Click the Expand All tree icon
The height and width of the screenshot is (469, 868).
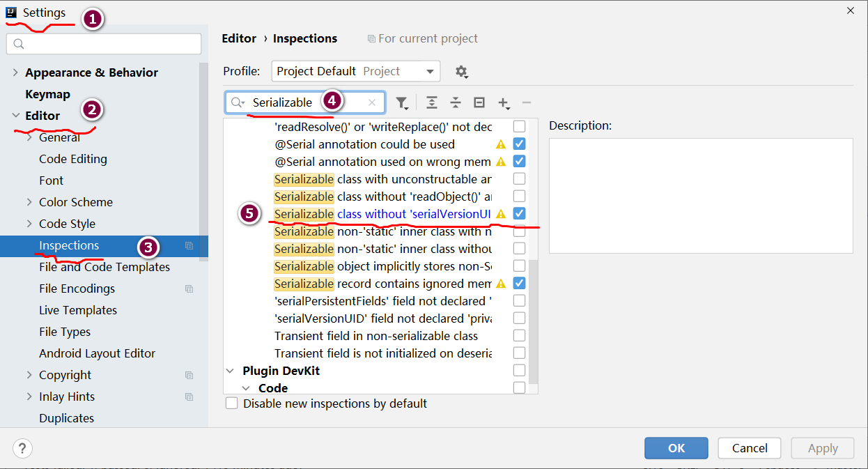432,103
